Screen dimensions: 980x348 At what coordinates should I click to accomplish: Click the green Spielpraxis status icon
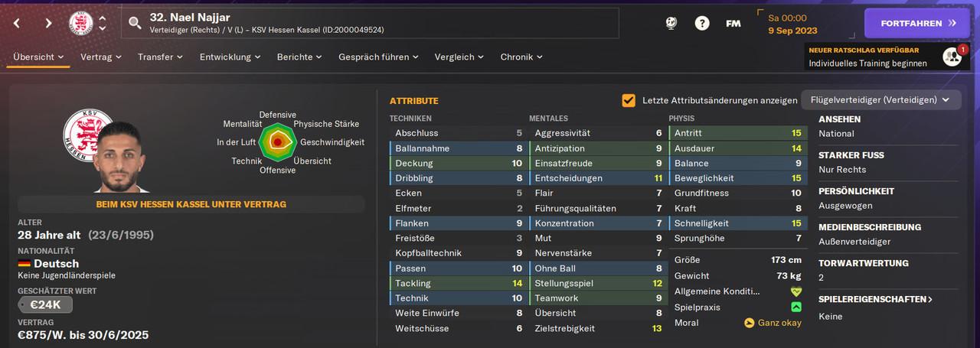pyautogui.click(x=796, y=307)
